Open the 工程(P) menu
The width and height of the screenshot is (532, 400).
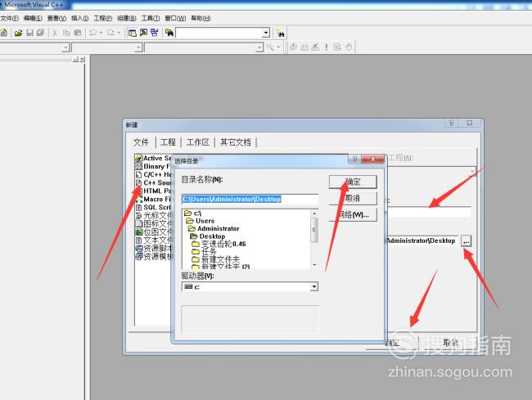(103, 18)
